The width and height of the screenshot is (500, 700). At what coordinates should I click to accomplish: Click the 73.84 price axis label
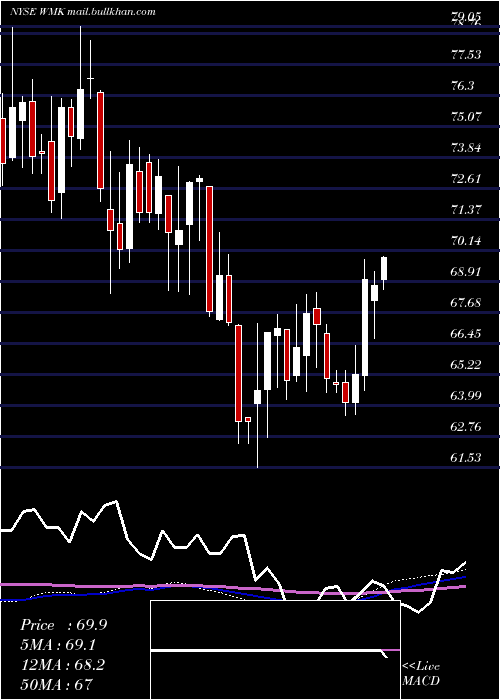[466, 148]
